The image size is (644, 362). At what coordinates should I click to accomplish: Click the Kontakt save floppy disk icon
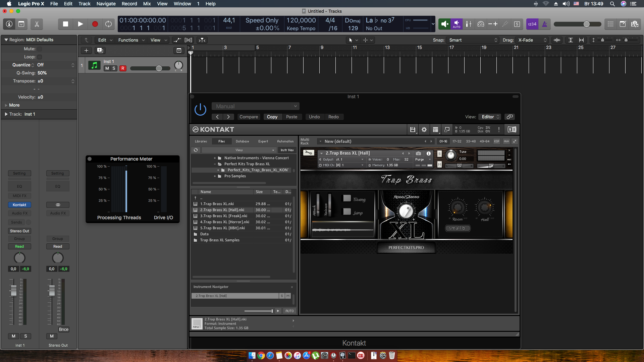(413, 130)
